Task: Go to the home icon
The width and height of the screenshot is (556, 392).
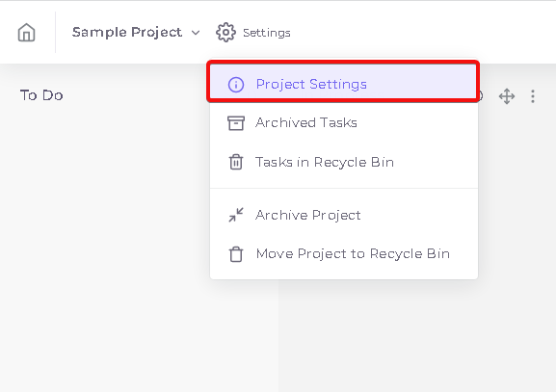Action: coord(27,33)
